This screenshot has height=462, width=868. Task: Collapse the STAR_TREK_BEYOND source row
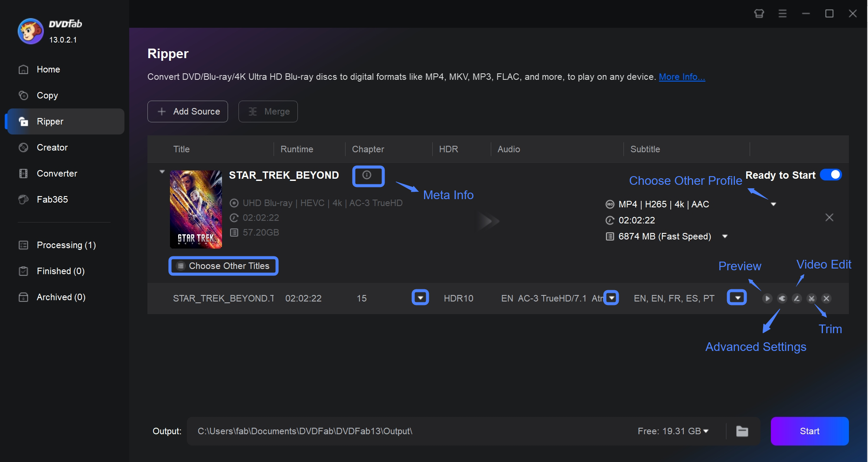click(162, 172)
